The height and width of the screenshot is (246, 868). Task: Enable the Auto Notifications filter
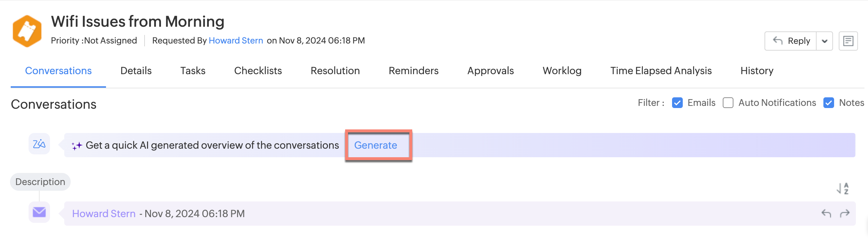(728, 103)
